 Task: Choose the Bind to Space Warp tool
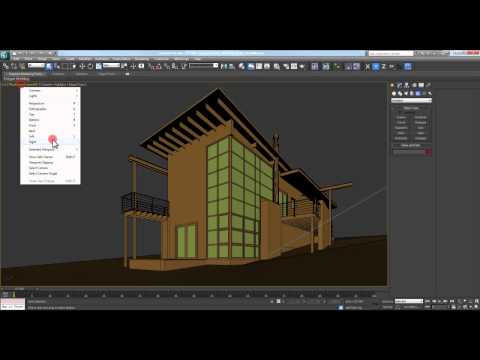tap(22, 67)
